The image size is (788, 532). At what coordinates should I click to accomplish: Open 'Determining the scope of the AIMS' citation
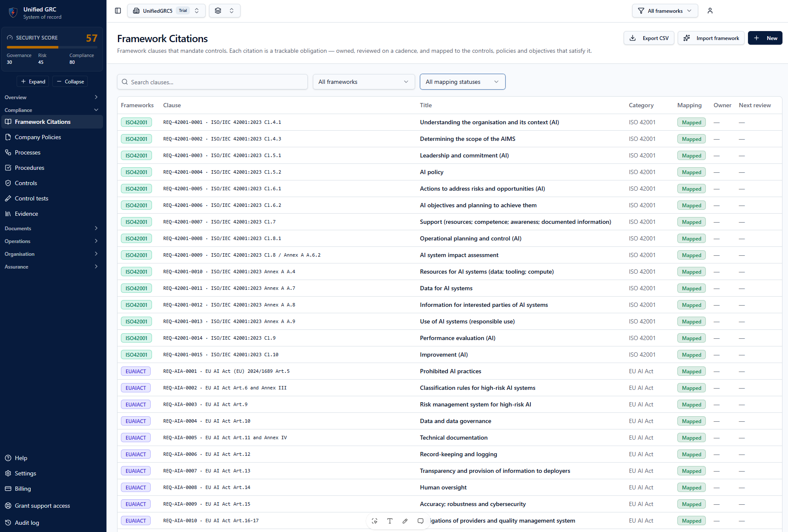click(x=467, y=139)
